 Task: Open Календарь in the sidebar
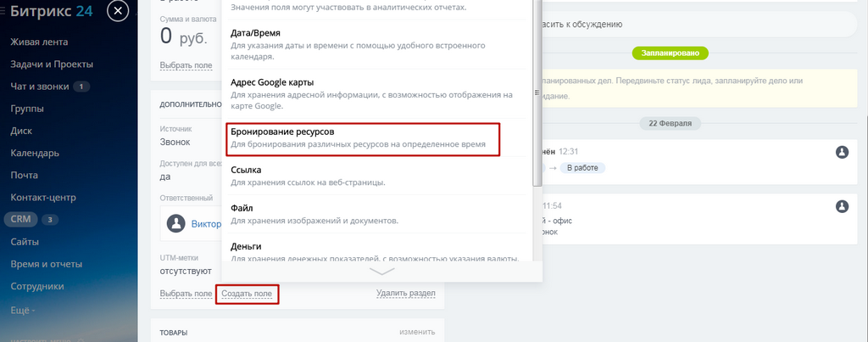coord(35,153)
